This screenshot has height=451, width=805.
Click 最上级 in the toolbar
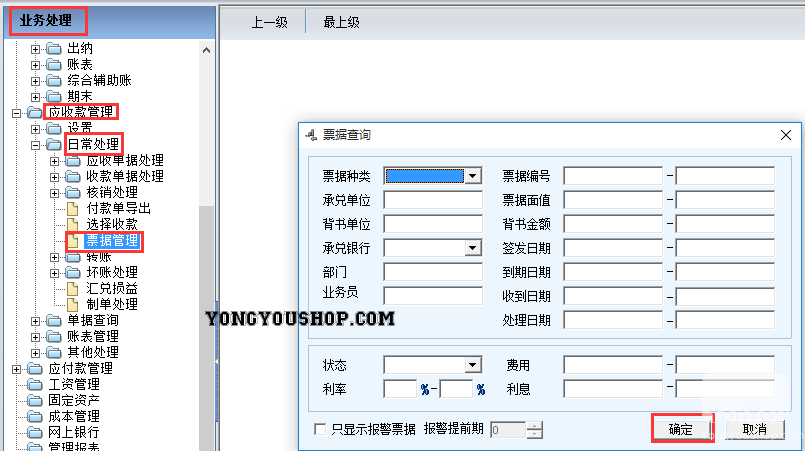[x=341, y=22]
